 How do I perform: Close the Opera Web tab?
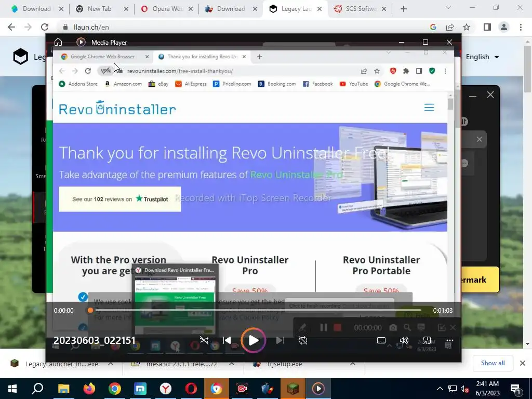tap(191, 9)
